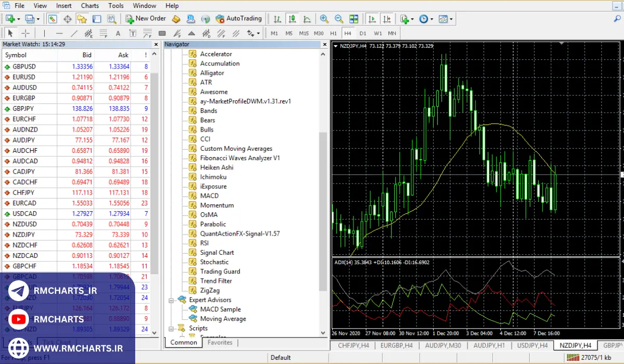Image resolution: width=624 pixels, height=364 pixels.
Task: Toggle chart Auto Scroll
Action: pyautogui.click(x=372, y=19)
